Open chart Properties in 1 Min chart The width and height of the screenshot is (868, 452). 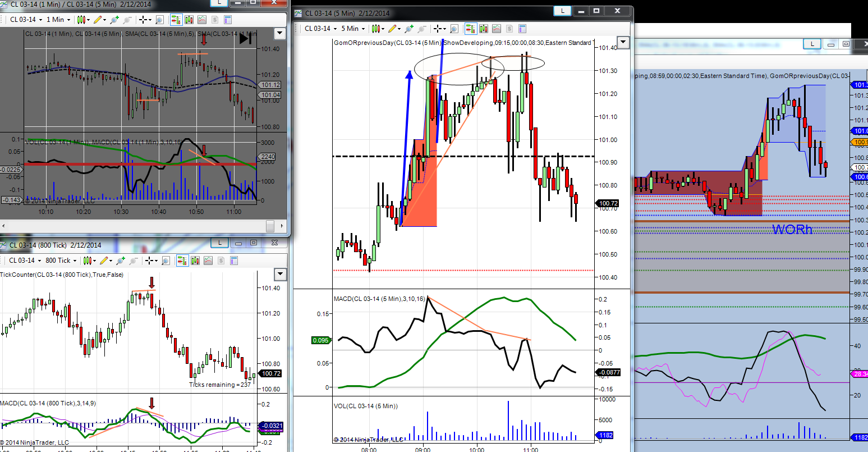[227, 20]
